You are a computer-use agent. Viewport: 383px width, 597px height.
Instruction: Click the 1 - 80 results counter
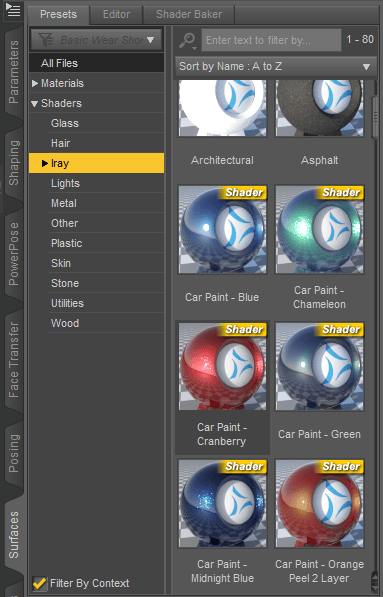coord(360,39)
